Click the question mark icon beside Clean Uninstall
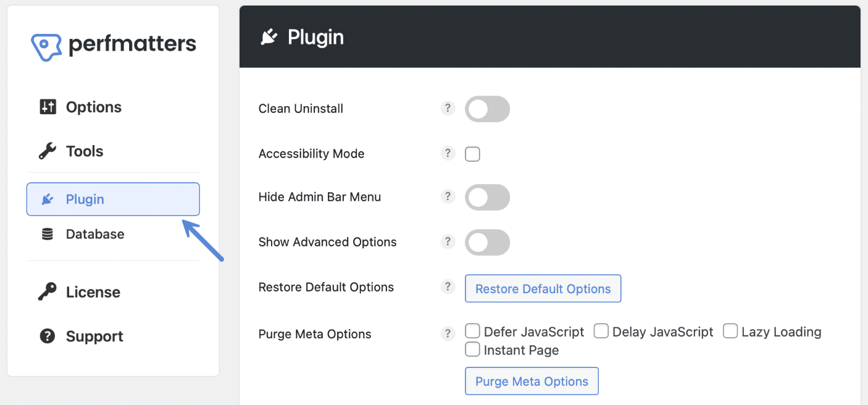The image size is (868, 405). click(448, 107)
